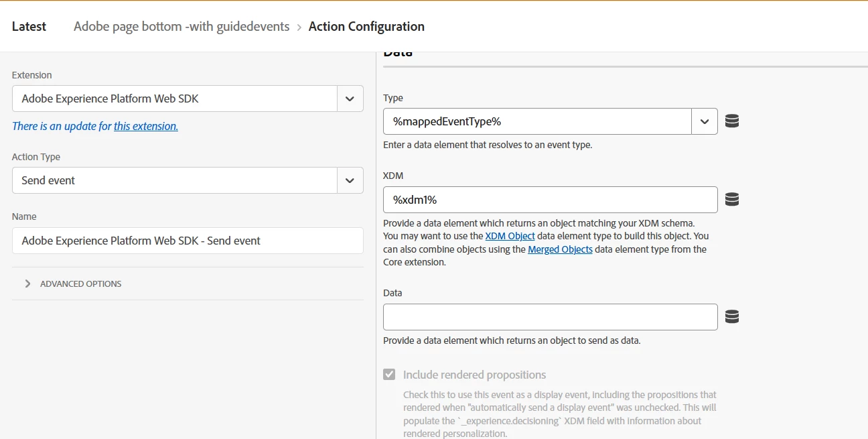Open the 'this extension' update link

[x=145, y=126]
